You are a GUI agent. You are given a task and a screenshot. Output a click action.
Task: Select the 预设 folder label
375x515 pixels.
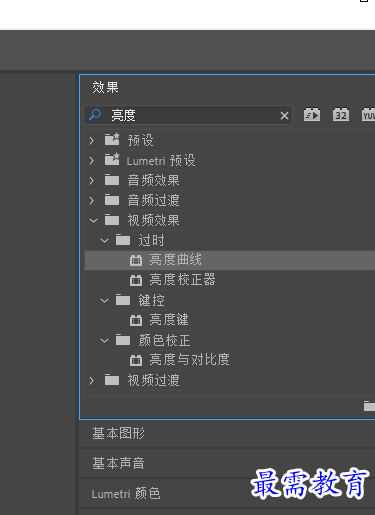pos(140,141)
